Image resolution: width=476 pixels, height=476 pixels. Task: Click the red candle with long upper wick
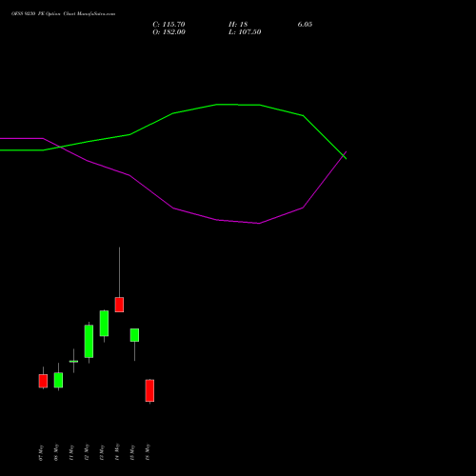pyautogui.click(x=119, y=305)
